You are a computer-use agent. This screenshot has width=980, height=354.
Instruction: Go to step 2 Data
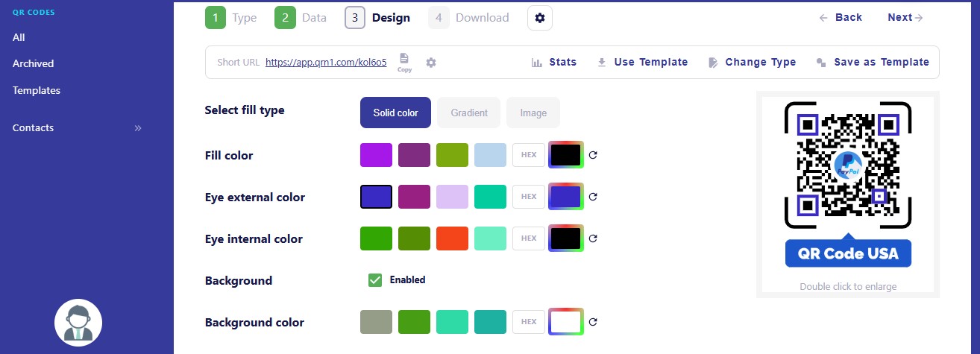pyautogui.click(x=301, y=18)
